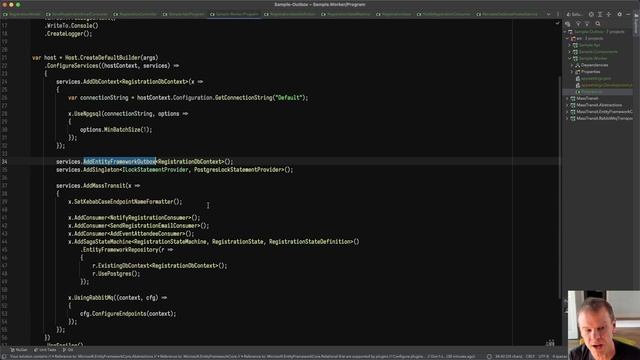This screenshot has height=360, width=640.
Task: Click the src folder icon in explorer
Action: coord(573,38)
